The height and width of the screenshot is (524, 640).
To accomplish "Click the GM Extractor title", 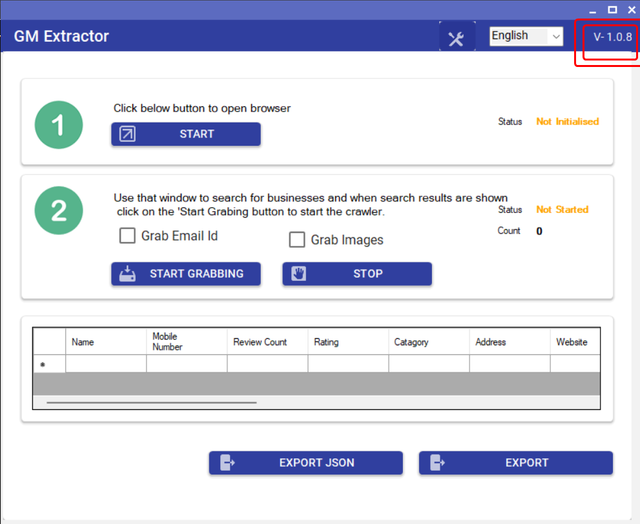I will (61, 36).
